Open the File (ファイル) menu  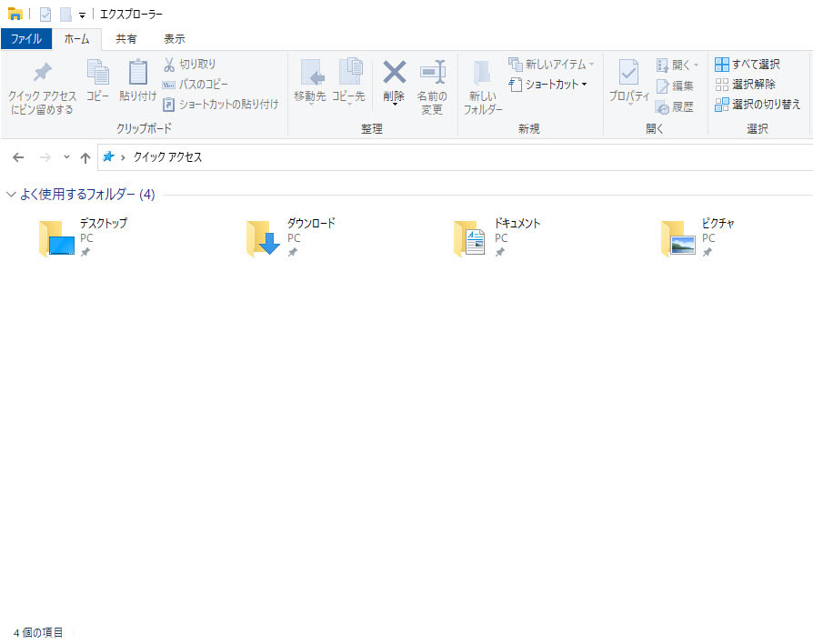click(x=25, y=39)
